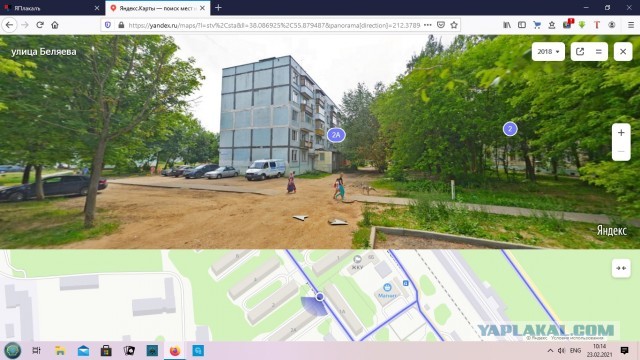
Task: Close the street panorama view
Action: point(623,51)
